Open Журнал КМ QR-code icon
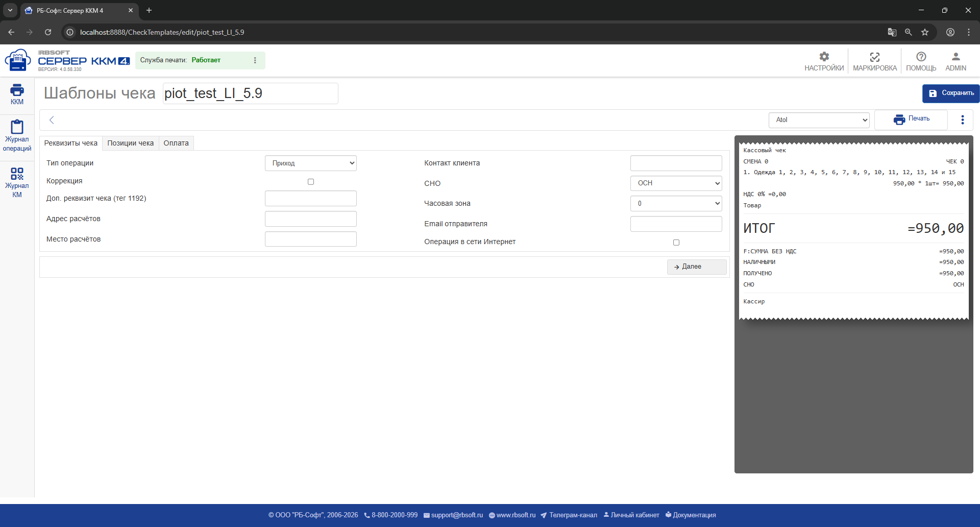Screen dimensions: 980x527 (17, 174)
